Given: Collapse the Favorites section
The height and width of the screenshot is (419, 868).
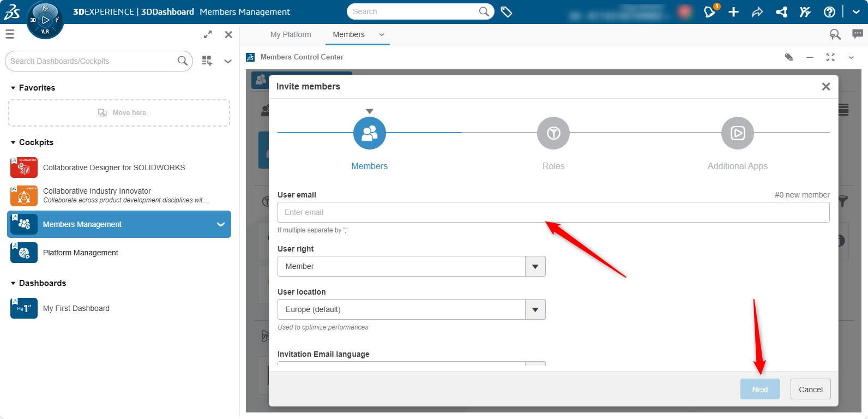Looking at the screenshot, I should [x=13, y=88].
